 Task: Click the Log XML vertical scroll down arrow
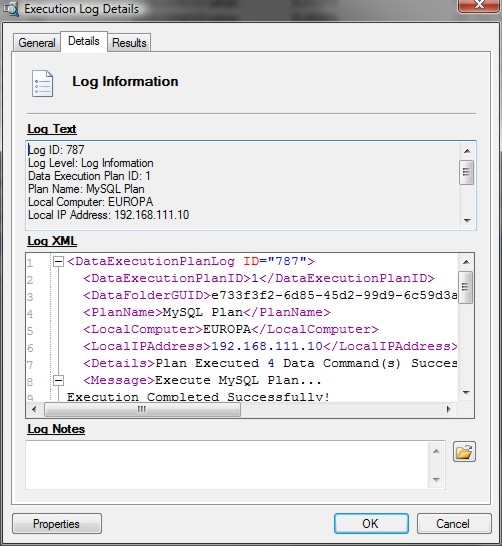[466, 392]
